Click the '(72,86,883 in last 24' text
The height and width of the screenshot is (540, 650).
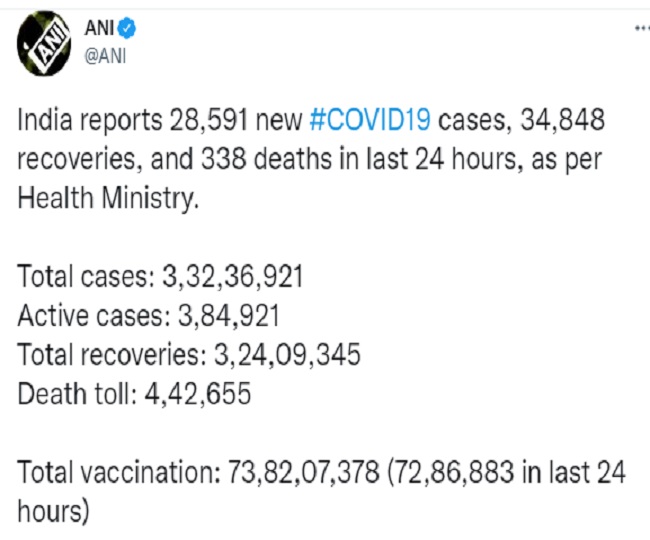click(x=506, y=473)
